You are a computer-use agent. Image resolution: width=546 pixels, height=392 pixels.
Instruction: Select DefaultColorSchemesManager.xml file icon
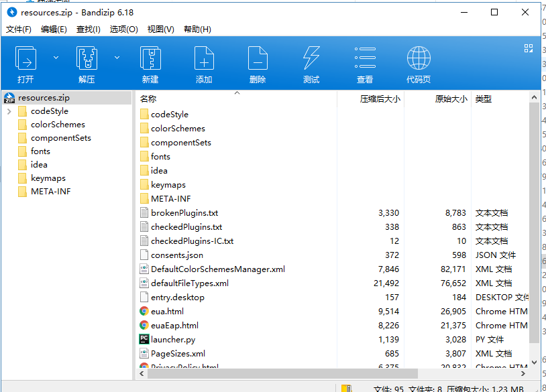coord(144,269)
